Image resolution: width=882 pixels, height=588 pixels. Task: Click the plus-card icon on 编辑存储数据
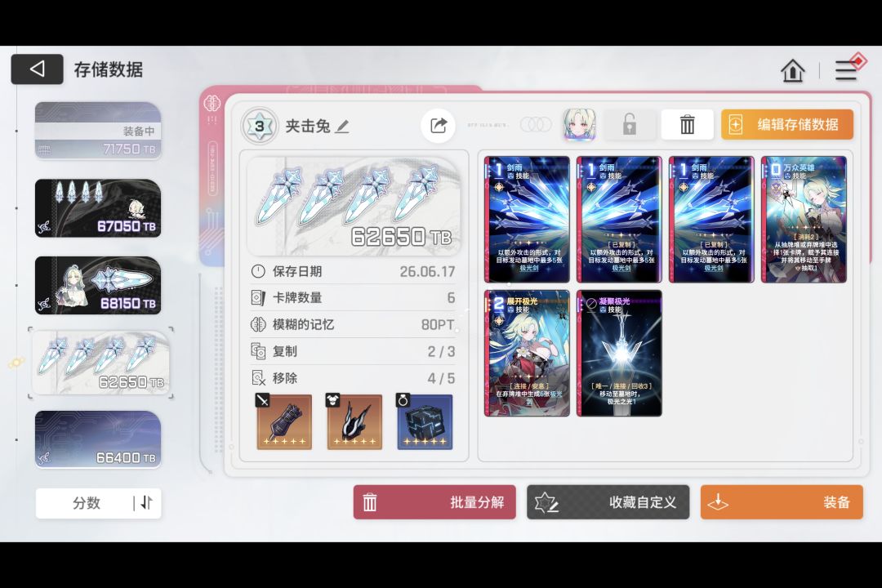[x=735, y=124]
